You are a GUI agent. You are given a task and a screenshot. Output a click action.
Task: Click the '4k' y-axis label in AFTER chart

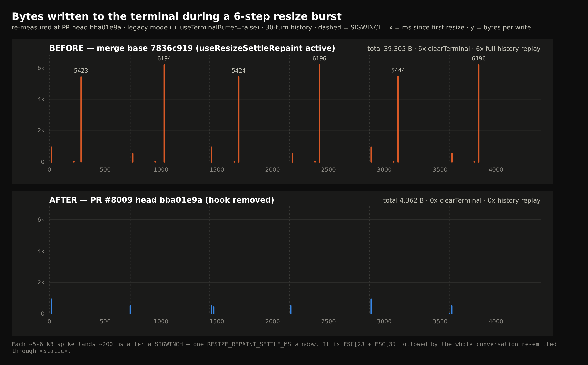pos(41,251)
